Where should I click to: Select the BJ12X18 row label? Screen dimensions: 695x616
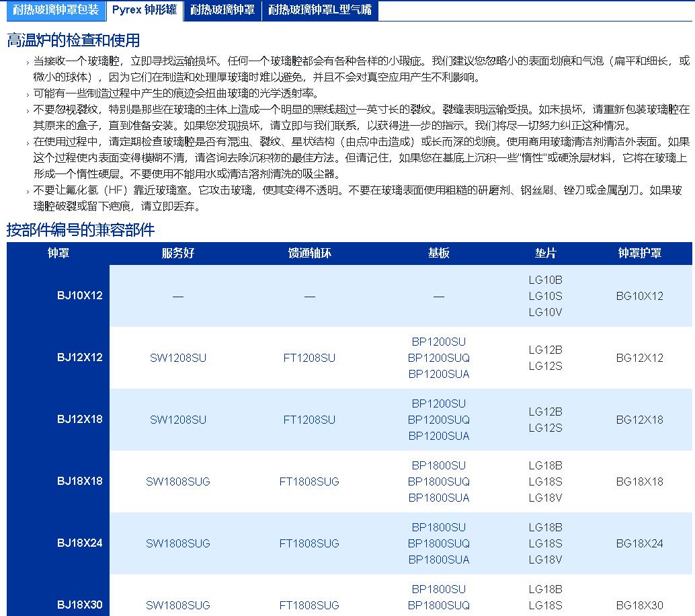80,420
